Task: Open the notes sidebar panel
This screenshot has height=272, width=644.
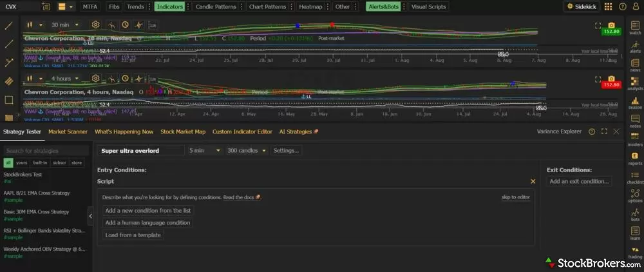Action: (635, 121)
